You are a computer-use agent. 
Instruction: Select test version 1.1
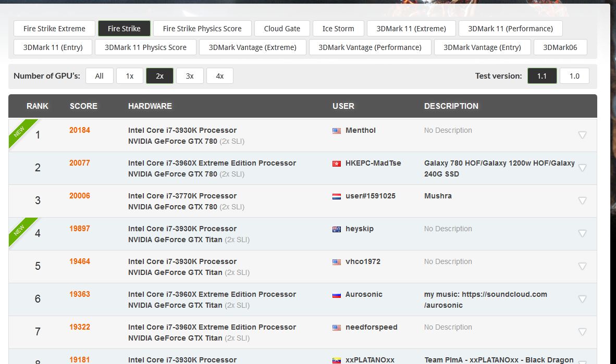pos(542,76)
